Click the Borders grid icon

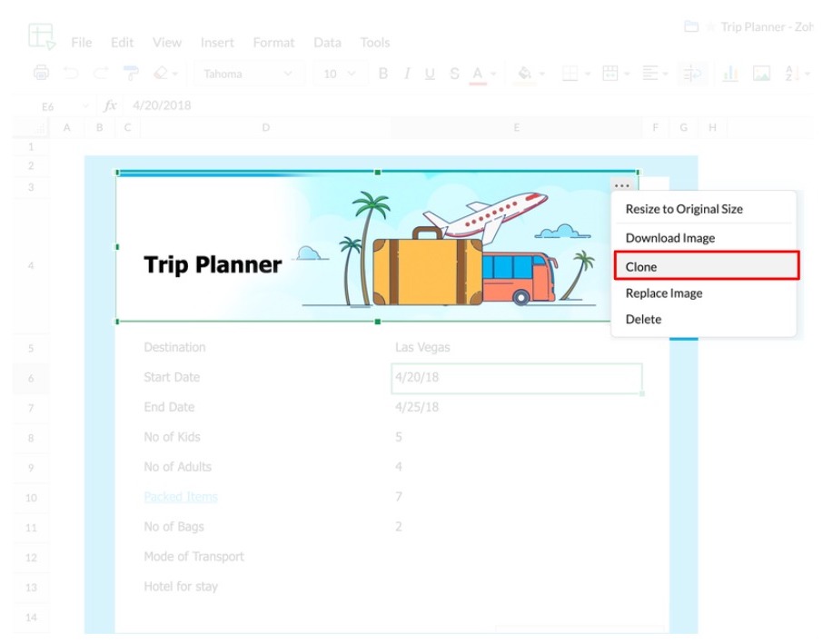pos(570,74)
